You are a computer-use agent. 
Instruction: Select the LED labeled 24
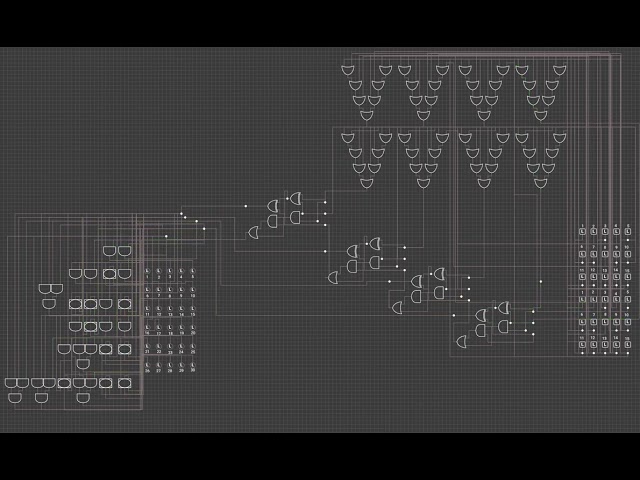[x=182, y=347]
